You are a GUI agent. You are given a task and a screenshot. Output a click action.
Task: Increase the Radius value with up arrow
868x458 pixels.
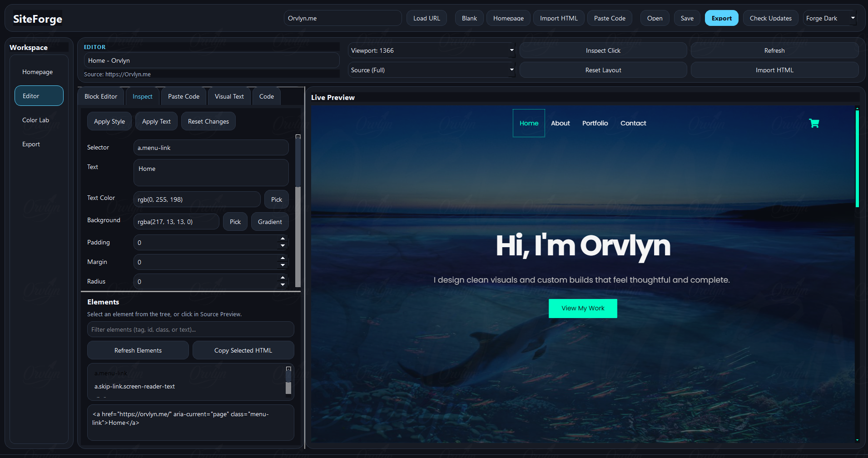pyautogui.click(x=283, y=278)
